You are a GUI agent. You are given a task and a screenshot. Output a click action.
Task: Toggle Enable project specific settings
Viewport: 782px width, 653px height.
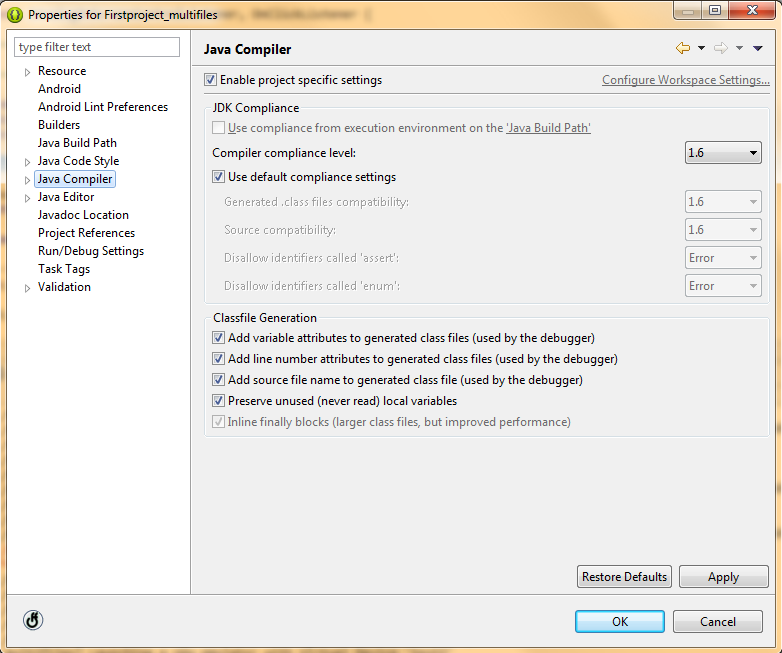click(210, 79)
